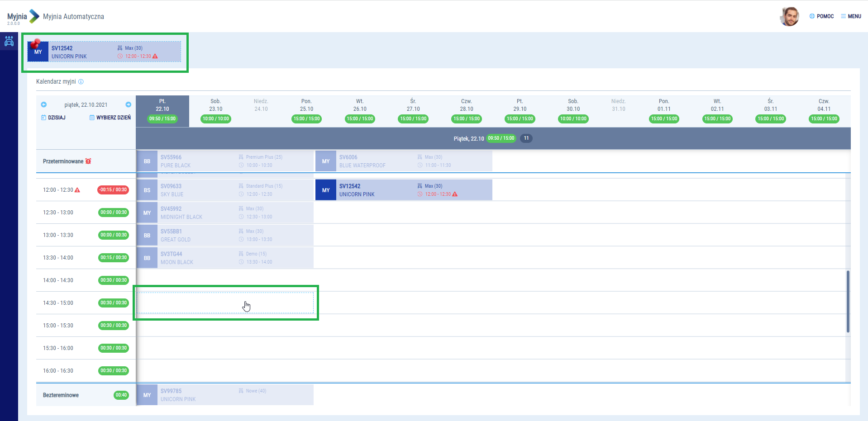Open the SV55966 PURE BLACK overdue booking
This screenshot has height=421, width=868.
pos(225,161)
